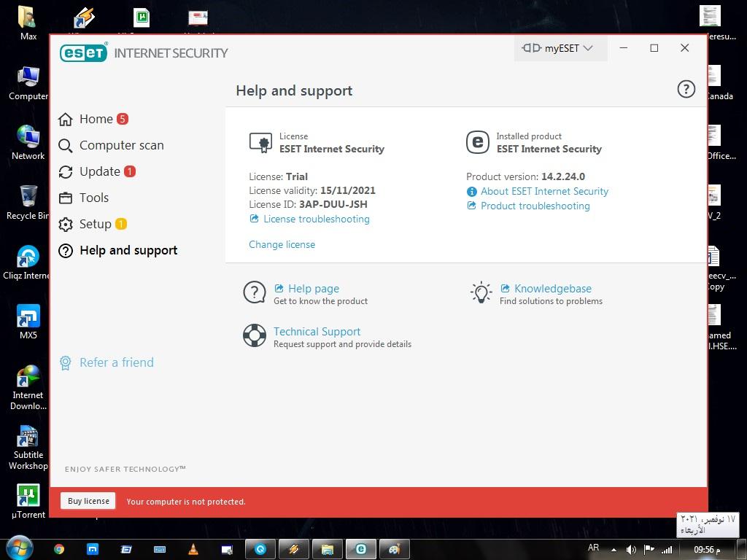Open the Cliqz Internet desktop shortcut
The width and height of the screenshot is (747, 560).
click(x=26, y=262)
